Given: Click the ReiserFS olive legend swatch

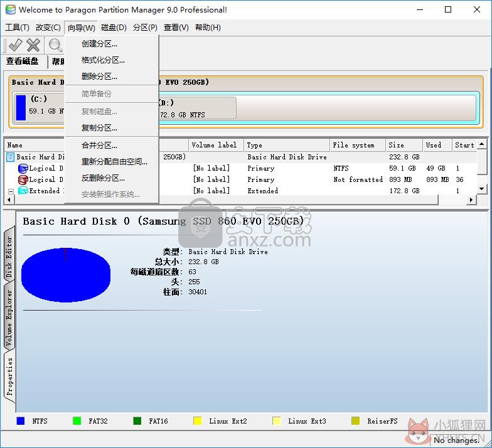Looking at the screenshot, I should pos(355,420).
